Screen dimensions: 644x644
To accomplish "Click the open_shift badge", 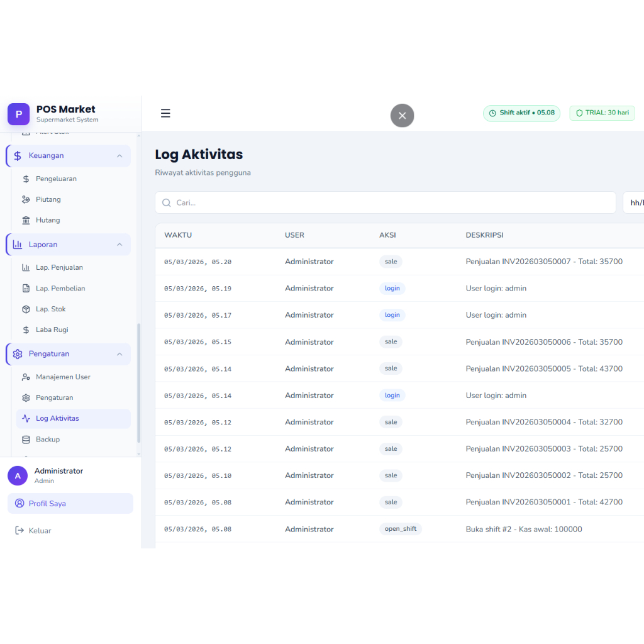I will pos(401,529).
